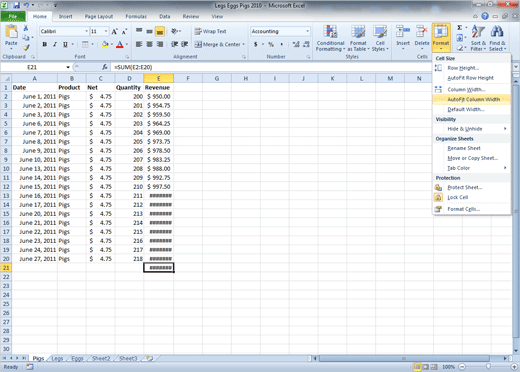Viewport: 520px width, 372px height.
Task: Click Decrease Indent icon
Action: click(174, 44)
